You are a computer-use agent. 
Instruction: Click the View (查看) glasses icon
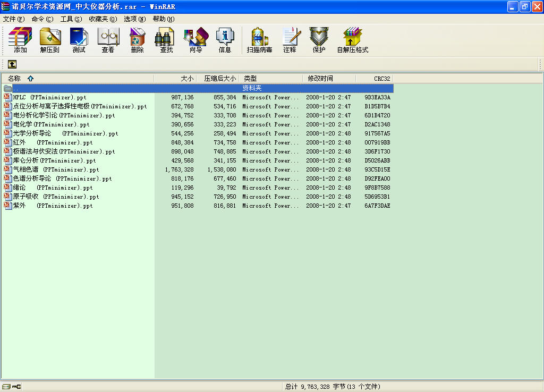click(x=108, y=40)
